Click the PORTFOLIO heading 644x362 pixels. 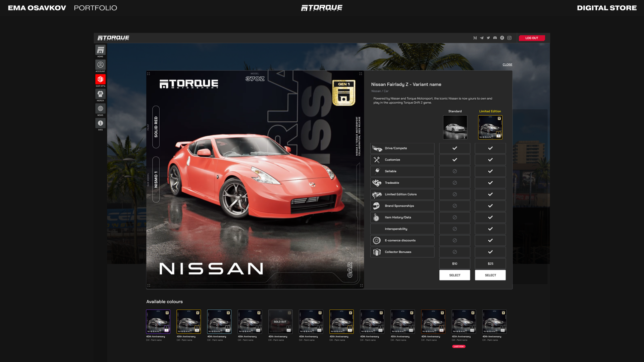pos(95,8)
